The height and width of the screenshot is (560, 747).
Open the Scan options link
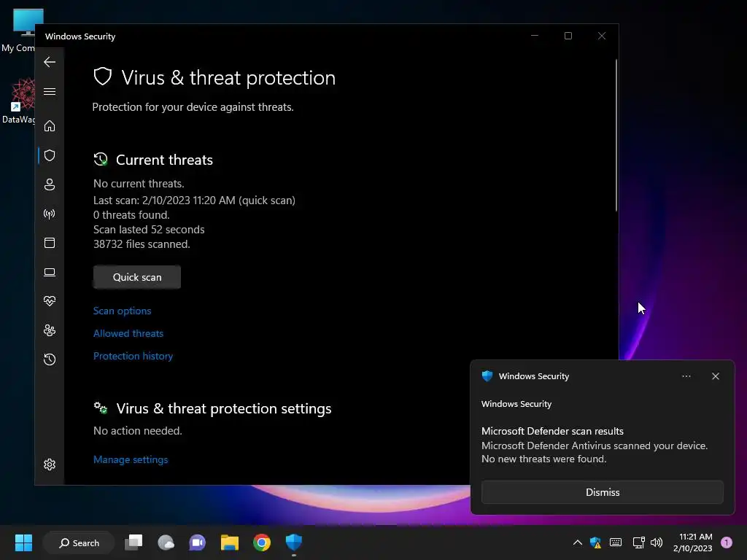tap(122, 311)
